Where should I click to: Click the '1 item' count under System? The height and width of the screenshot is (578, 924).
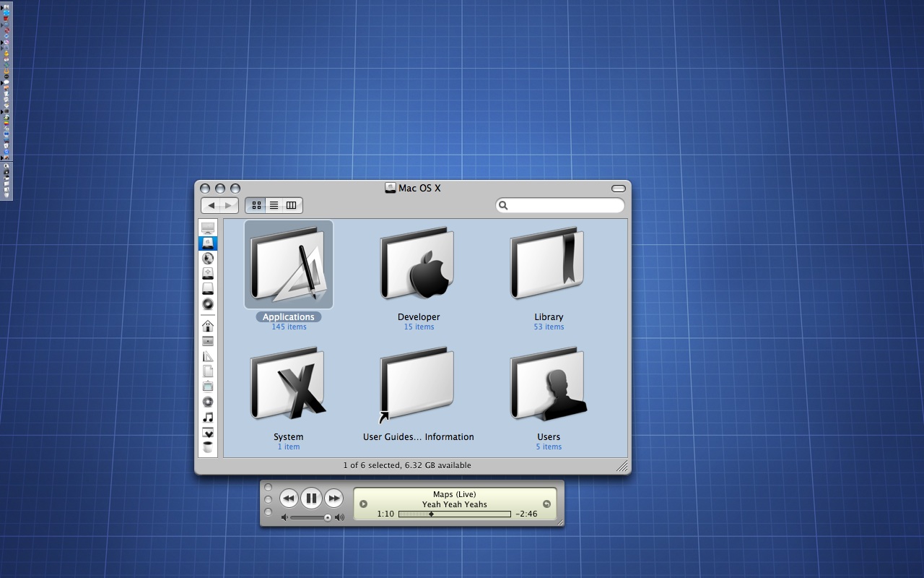coord(289,447)
